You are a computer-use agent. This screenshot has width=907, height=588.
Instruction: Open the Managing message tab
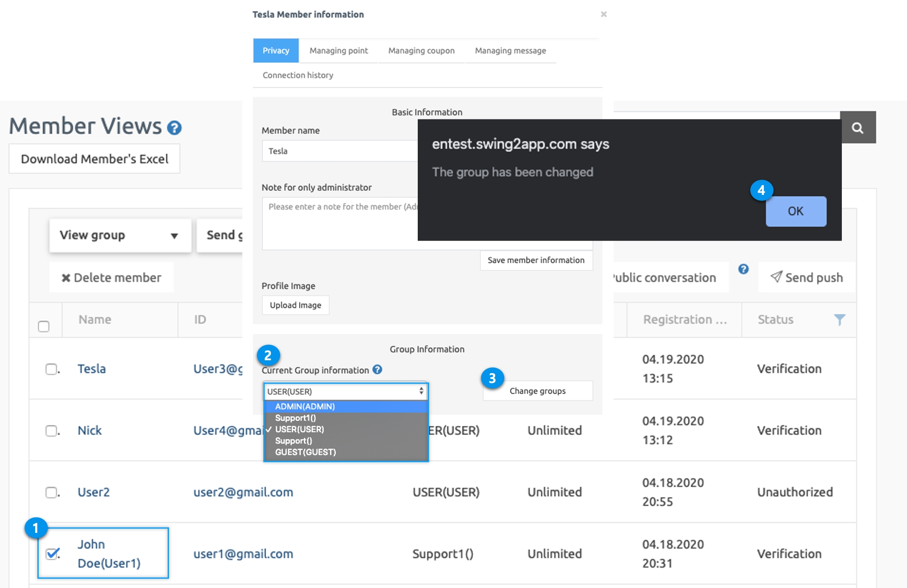tap(510, 51)
